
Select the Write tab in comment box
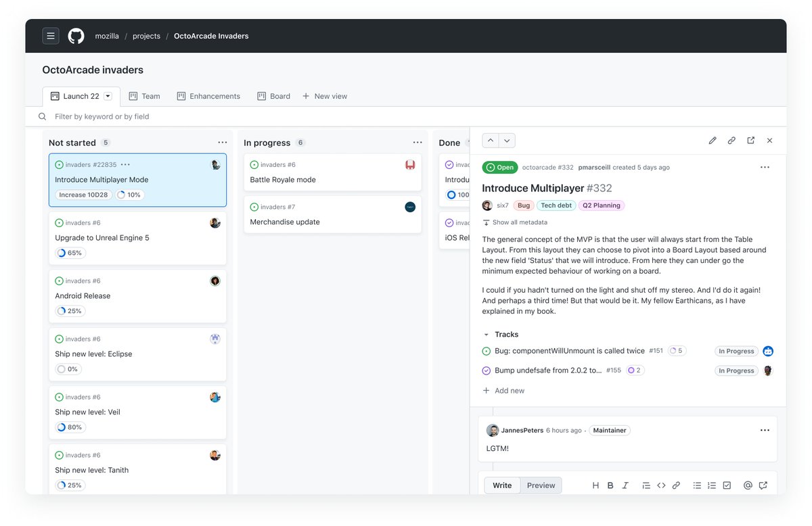click(x=502, y=485)
